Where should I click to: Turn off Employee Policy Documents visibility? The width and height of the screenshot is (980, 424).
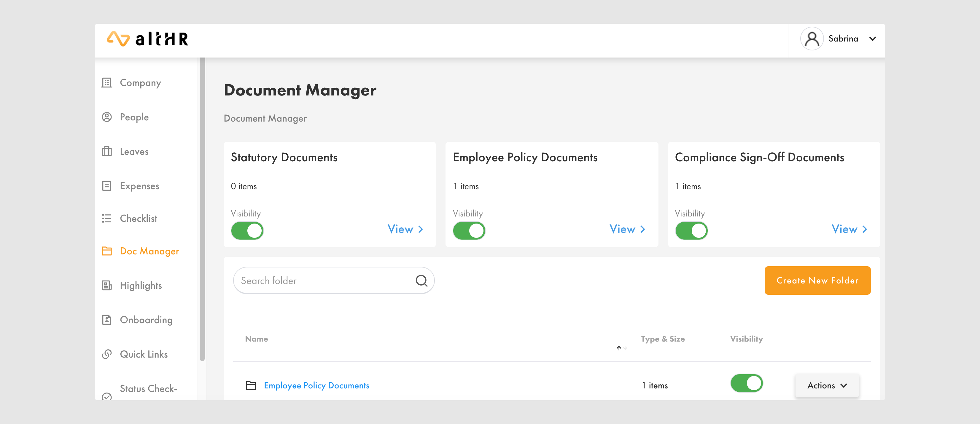tap(469, 230)
